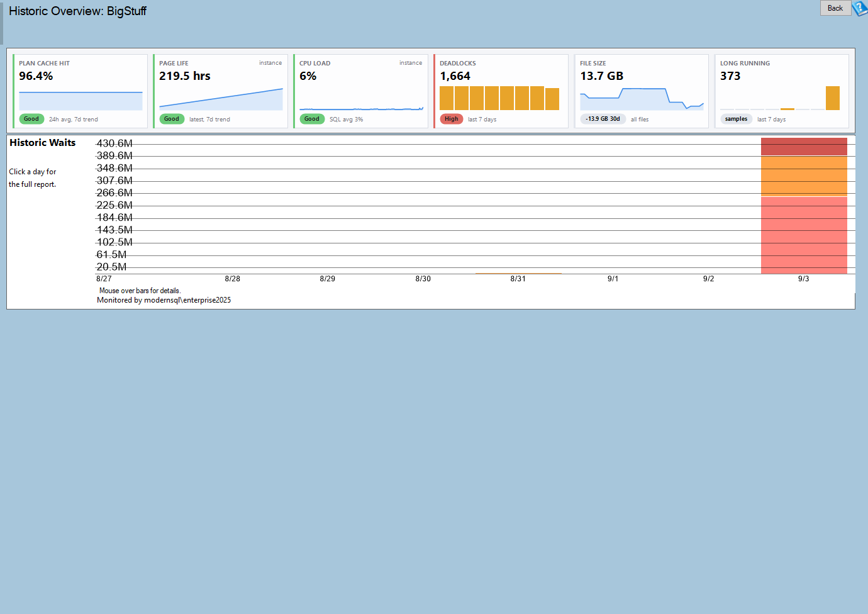Click the light red bottom segment of 9/3 bar

click(x=804, y=235)
